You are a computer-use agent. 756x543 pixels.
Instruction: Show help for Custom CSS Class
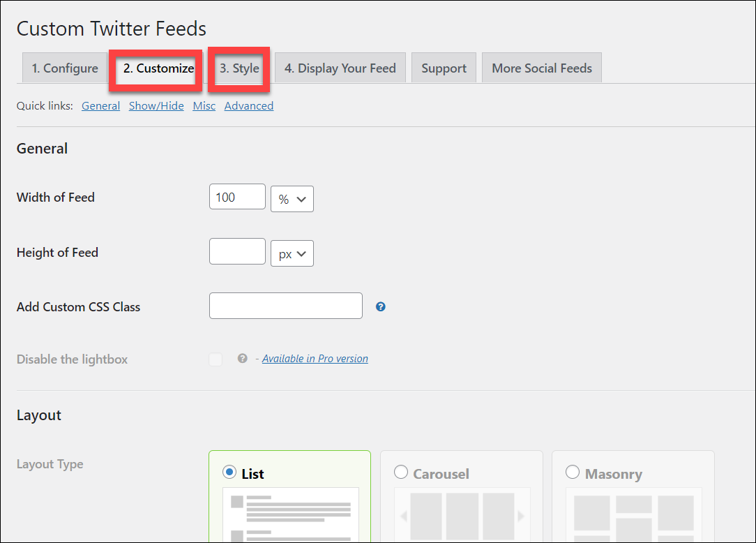click(x=380, y=306)
